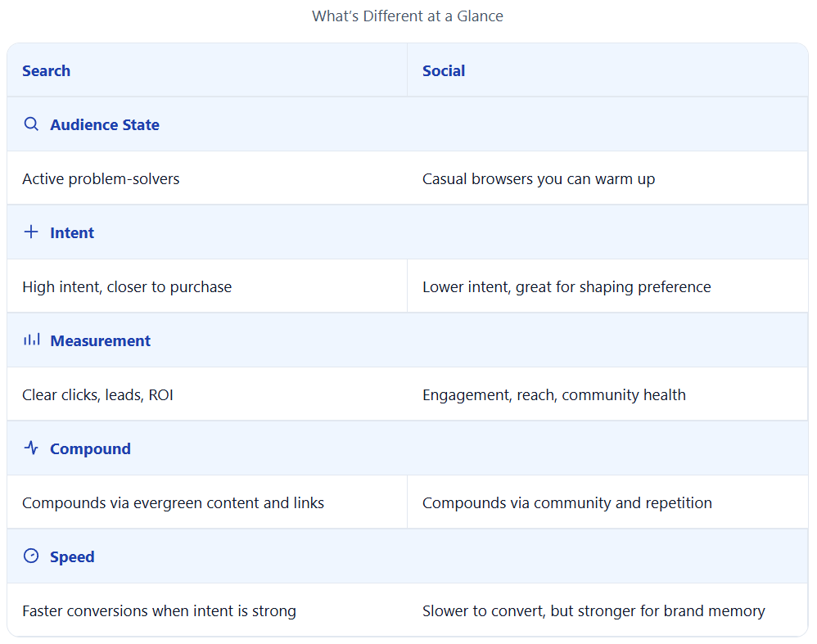Image resolution: width=817 pixels, height=644 pixels.
Task: Click "Engagement, reach, community health" cell
Action: coord(554,395)
